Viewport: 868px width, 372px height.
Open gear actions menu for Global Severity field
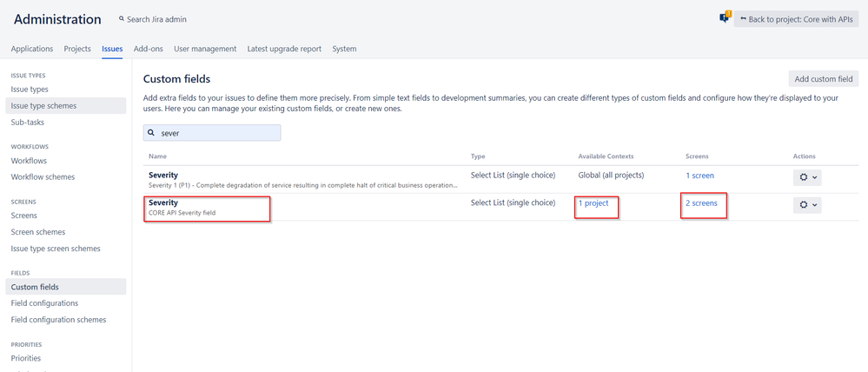point(806,177)
